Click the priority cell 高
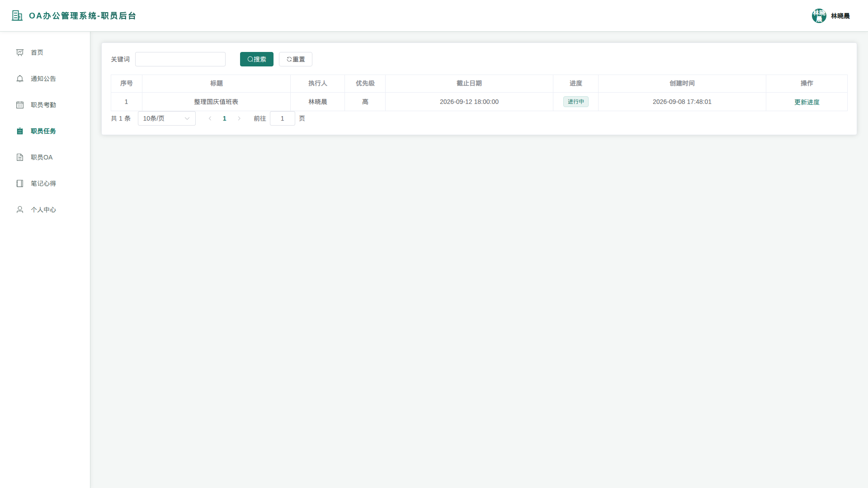868x488 pixels. click(x=365, y=102)
